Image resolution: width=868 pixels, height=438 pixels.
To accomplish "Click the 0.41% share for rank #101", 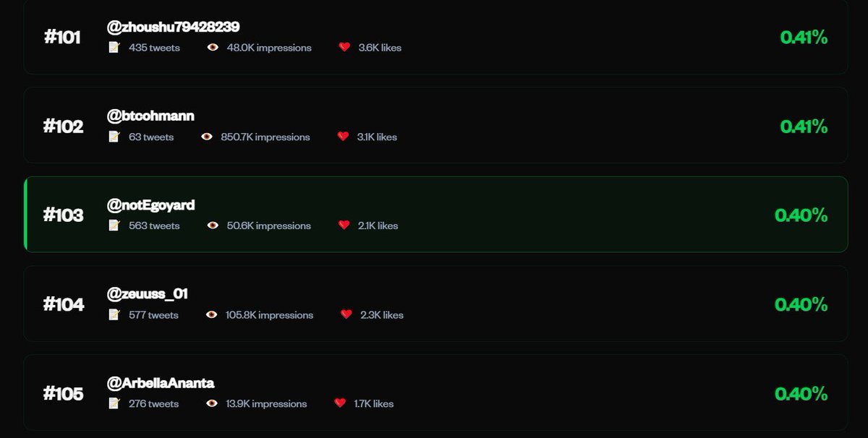I will [804, 38].
